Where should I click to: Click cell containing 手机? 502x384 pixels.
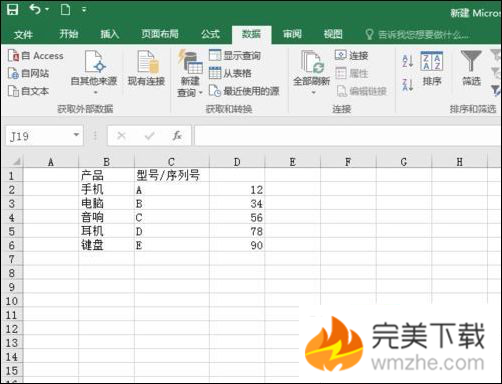click(x=107, y=189)
